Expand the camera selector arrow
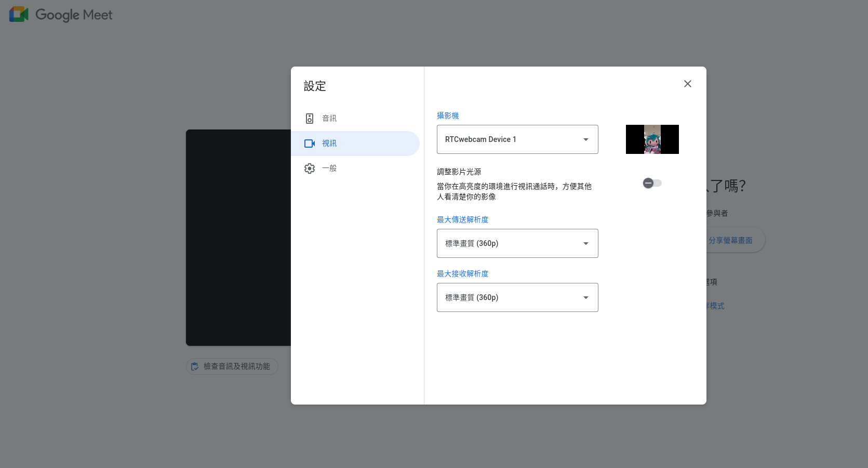Image resolution: width=868 pixels, height=468 pixels. pyautogui.click(x=586, y=139)
